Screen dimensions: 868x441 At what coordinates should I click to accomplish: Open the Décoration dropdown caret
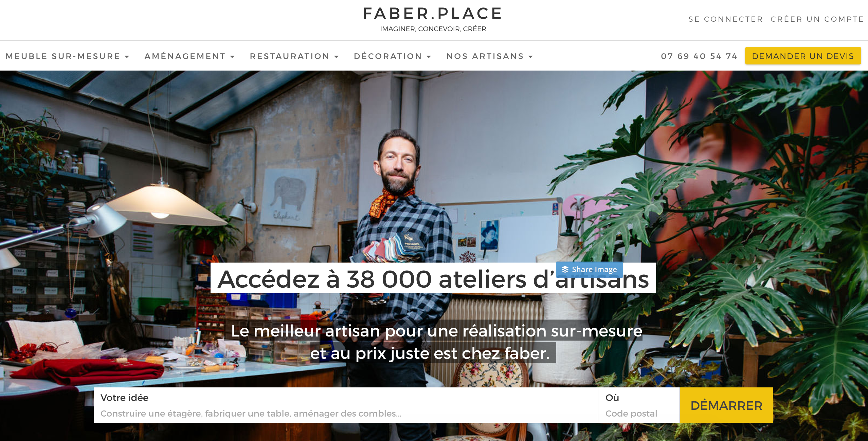click(429, 57)
